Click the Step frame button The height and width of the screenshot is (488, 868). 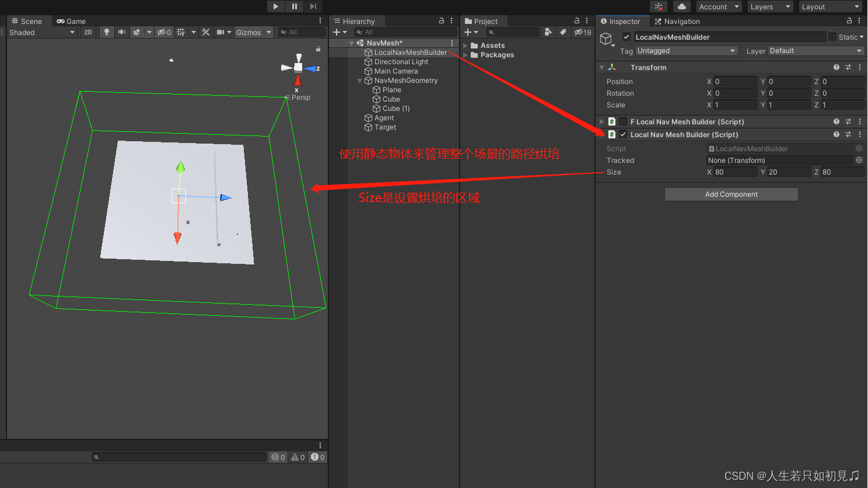[314, 6]
